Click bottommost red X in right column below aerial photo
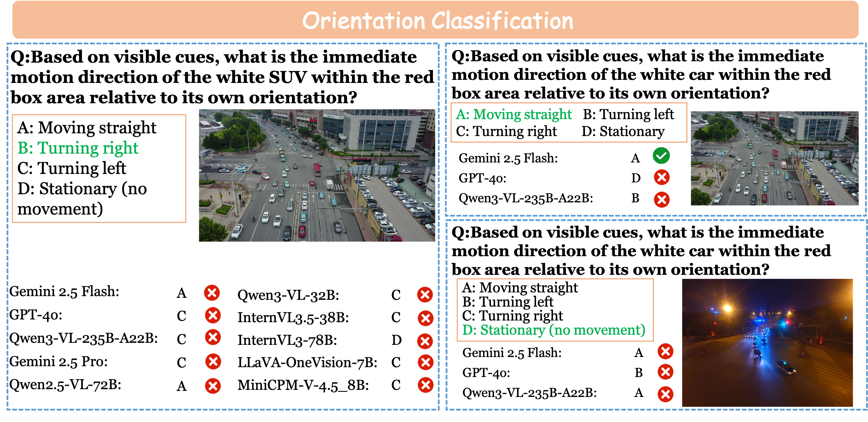868x422 pixels. tap(425, 385)
